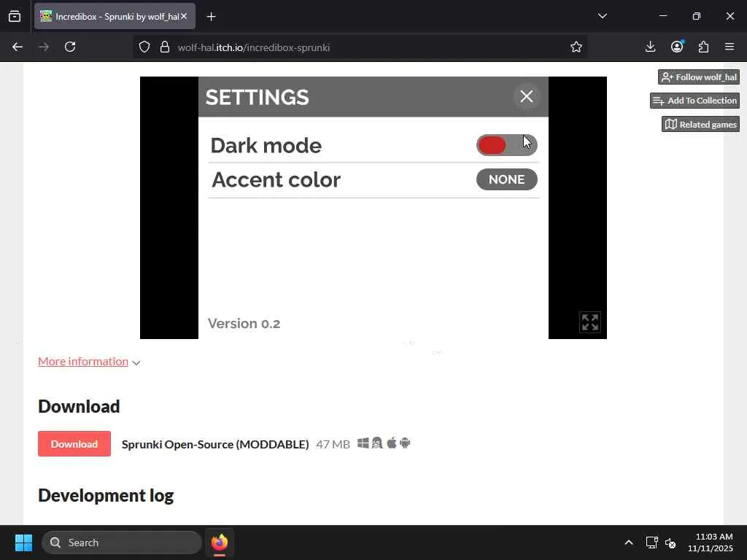Click the SETTINGS title text
This screenshot has width=747, height=560.
258,97
